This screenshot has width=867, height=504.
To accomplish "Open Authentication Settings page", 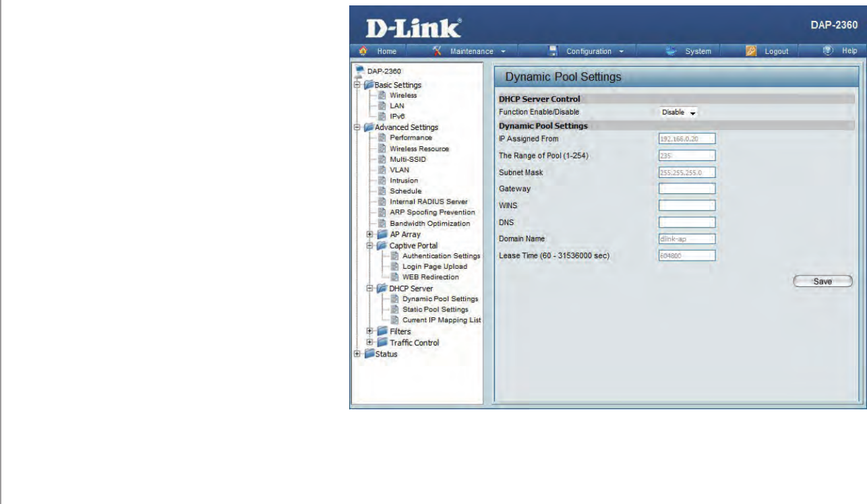I will [x=442, y=256].
